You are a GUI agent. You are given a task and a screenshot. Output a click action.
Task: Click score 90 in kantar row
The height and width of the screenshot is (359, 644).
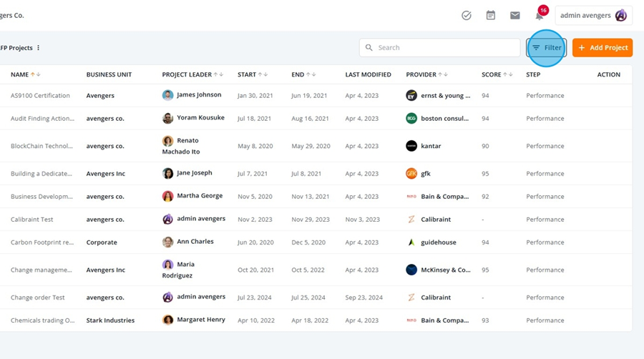click(x=485, y=146)
